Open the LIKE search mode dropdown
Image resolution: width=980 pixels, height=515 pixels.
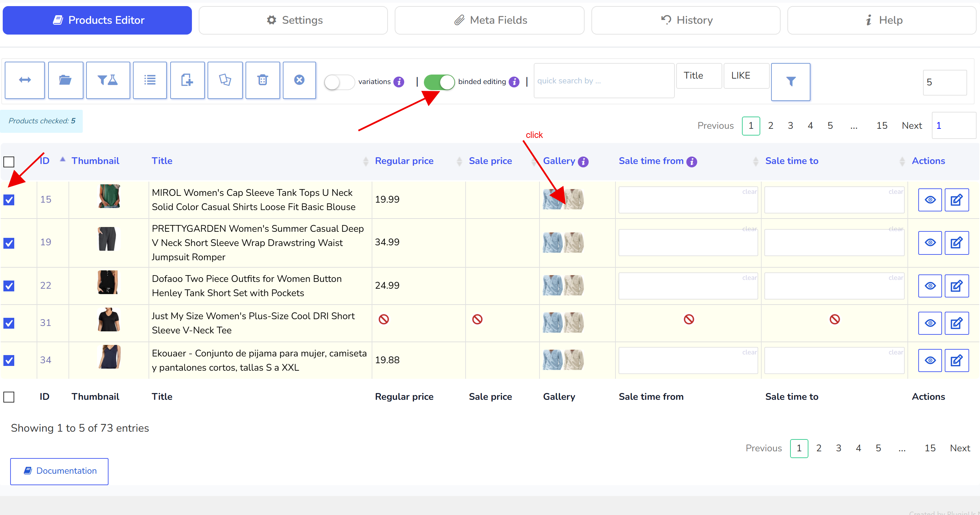(746, 76)
